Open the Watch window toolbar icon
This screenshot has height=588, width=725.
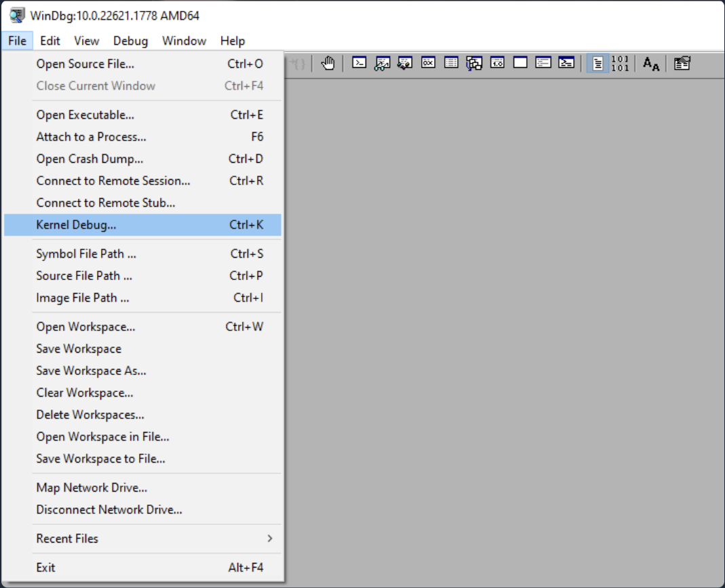[x=383, y=63]
